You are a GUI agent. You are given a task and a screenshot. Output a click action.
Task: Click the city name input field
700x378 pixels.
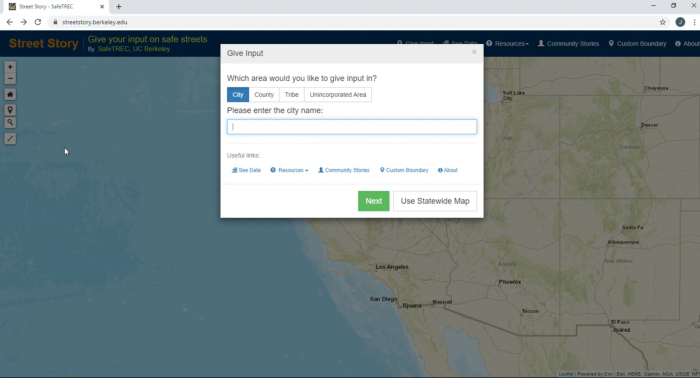352,127
